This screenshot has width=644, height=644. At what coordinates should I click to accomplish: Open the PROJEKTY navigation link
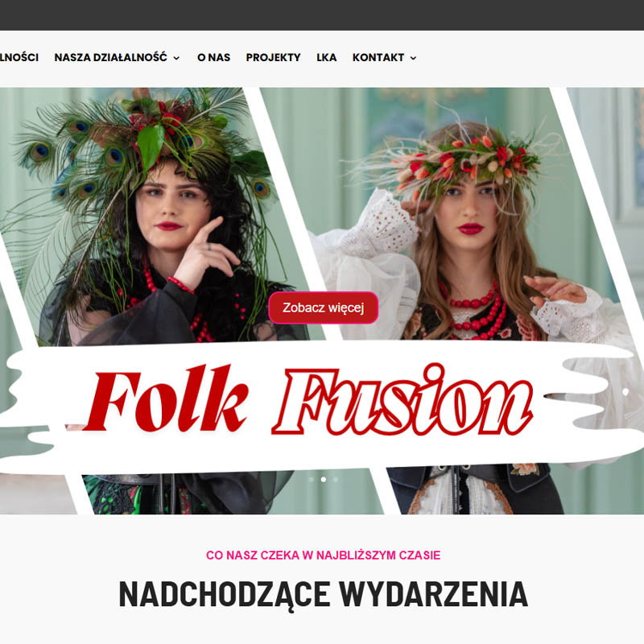(273, 57)
